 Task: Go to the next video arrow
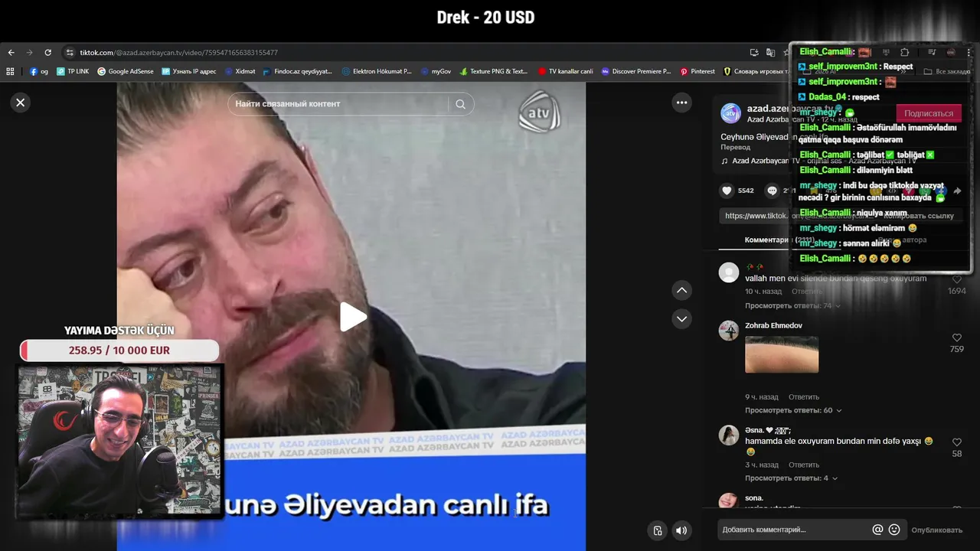tap(681, 318)
